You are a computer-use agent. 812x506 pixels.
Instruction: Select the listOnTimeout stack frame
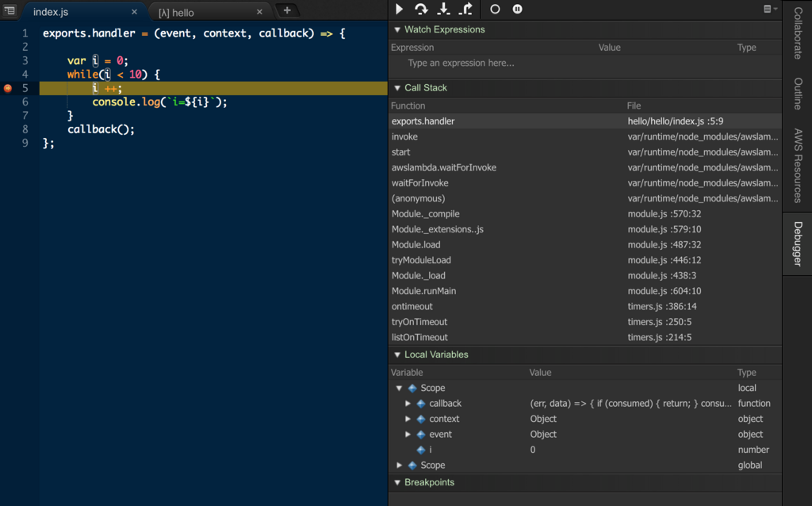click(x=585, y=338)
